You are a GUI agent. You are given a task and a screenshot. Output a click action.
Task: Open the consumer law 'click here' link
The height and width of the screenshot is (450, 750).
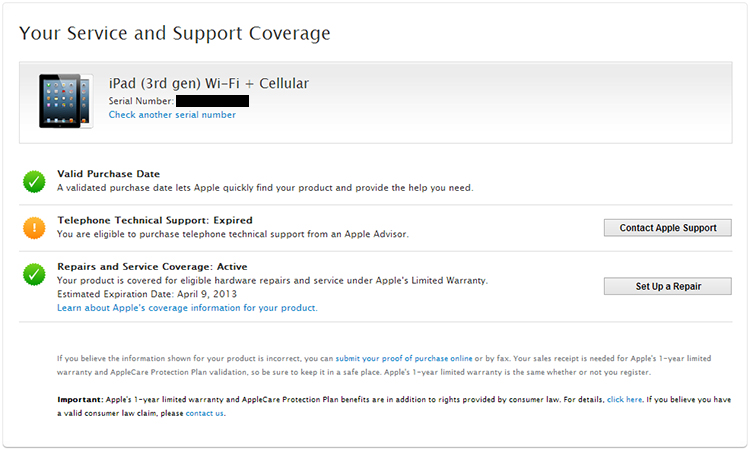624,399
